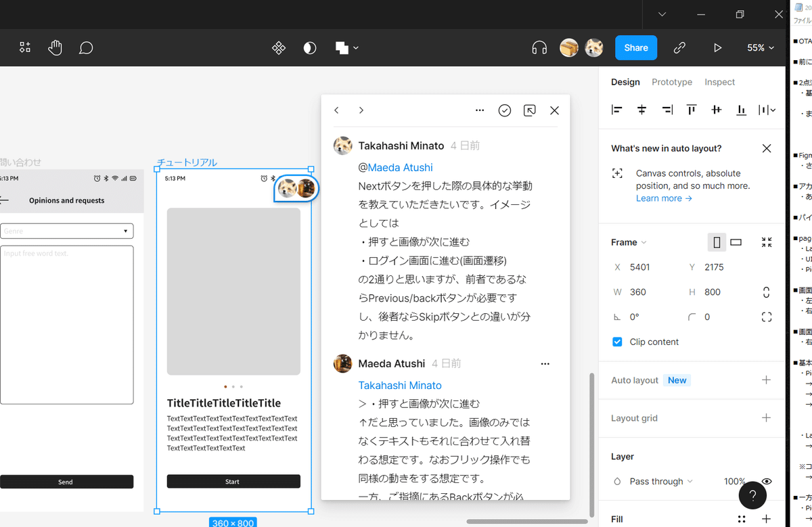Switch to the Prototype tab
This screenshot has width=812, height=527.
coord(671,82)
